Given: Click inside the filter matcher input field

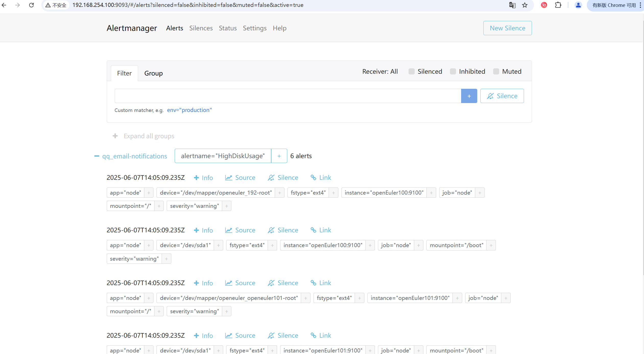Looking at the screenshot, I should point(286,96).
